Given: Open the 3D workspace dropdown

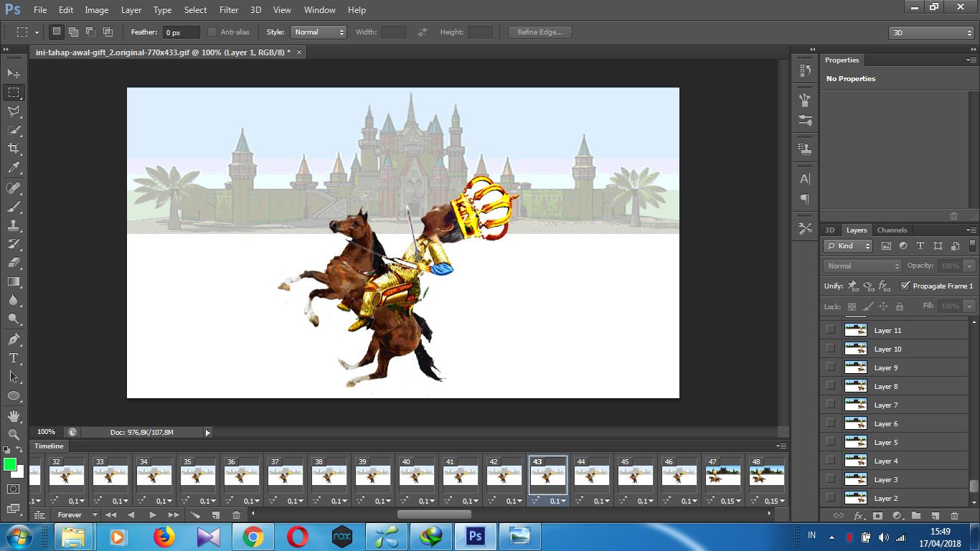Looking at the screenshot, I should pos(931,33).
